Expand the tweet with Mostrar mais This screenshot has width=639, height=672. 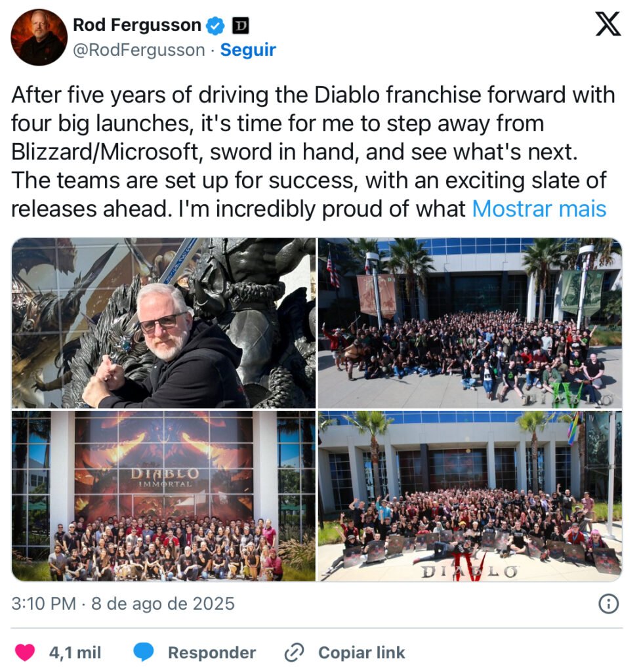coord(539,209)
